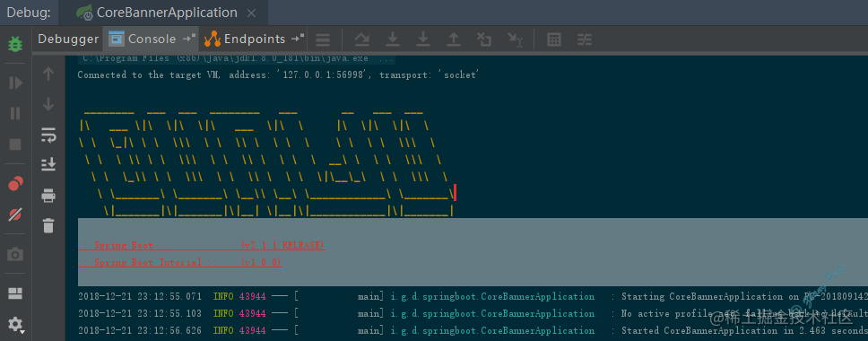Open Evaluate Expression calculator icon
The width and height of the screenshot is (868, 341).
(554, 39)
